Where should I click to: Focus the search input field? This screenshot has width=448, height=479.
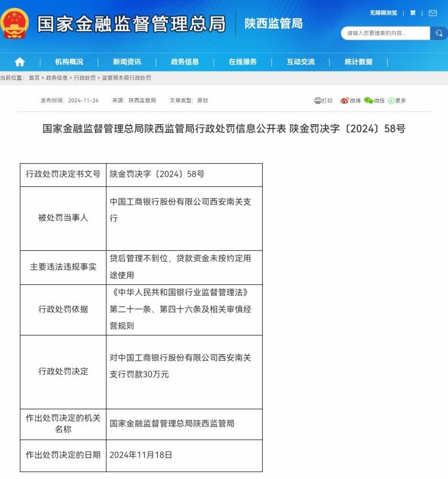tap(386, 33)
